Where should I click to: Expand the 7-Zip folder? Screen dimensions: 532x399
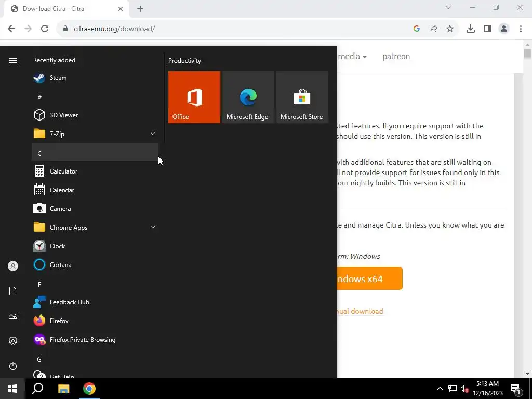point(95,134)
